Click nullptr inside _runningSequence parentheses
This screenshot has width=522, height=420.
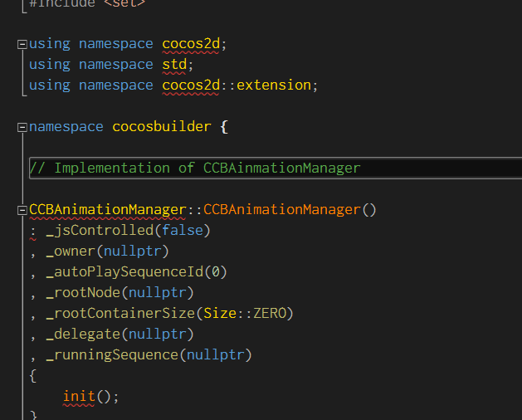pyautogui.click(x=214, y=354)
